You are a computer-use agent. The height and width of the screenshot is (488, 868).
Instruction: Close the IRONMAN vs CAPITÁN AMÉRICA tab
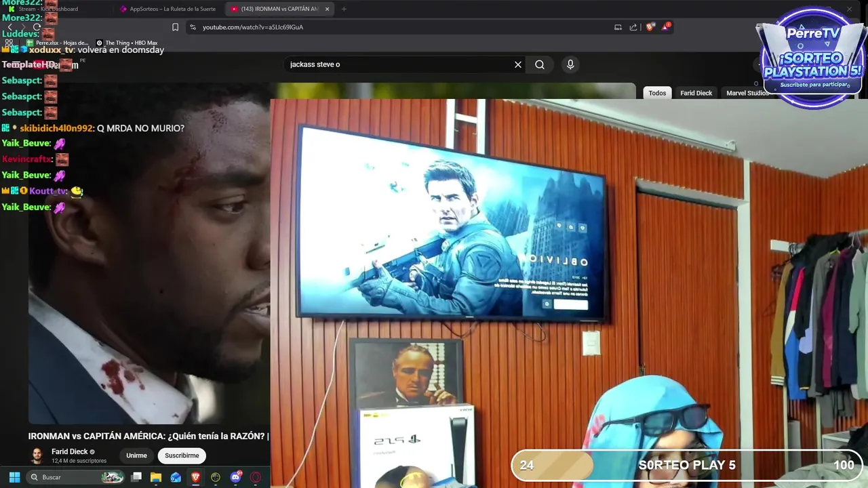328,9
